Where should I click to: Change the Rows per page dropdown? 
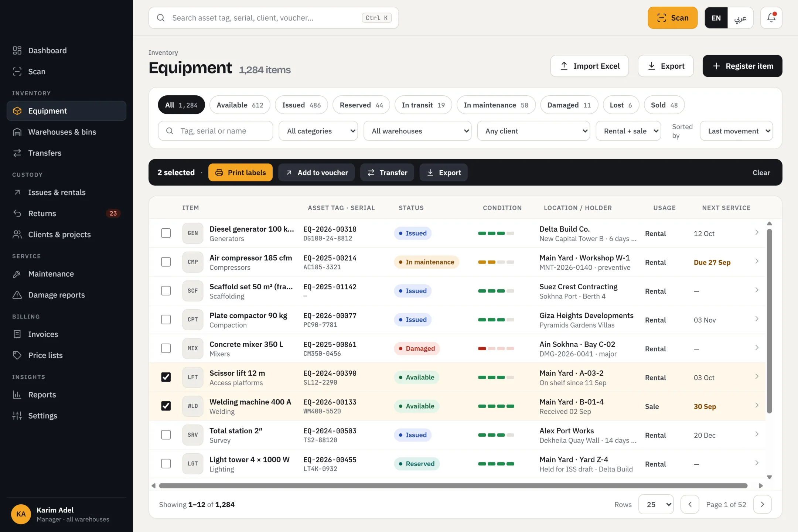tap(656, 504)
